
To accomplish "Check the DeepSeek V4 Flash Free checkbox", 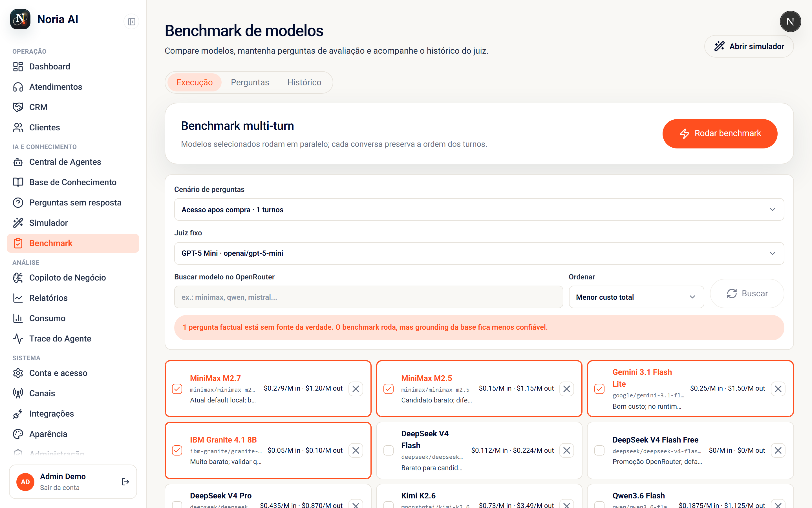I will pos(599,450).
